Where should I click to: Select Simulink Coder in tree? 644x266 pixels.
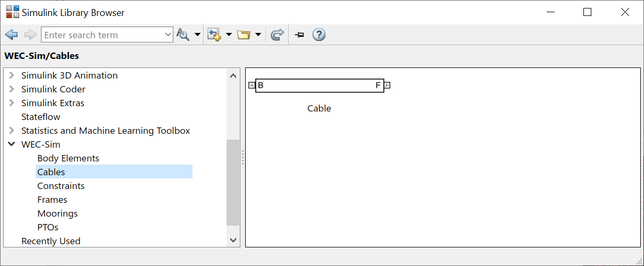click(x=53, y=89)
